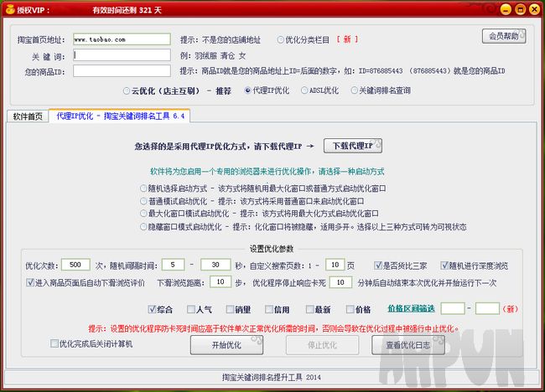Image resolution: width=545 pixels, height=392 pixels.
Task: Click minimum interval field showing 5
Action: [173, 265]
